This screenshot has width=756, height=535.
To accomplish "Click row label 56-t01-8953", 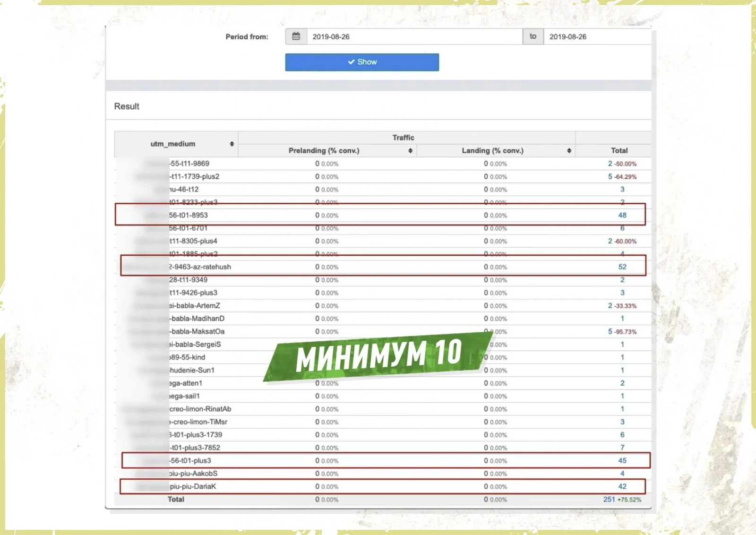I will click(x=189, y=215).
